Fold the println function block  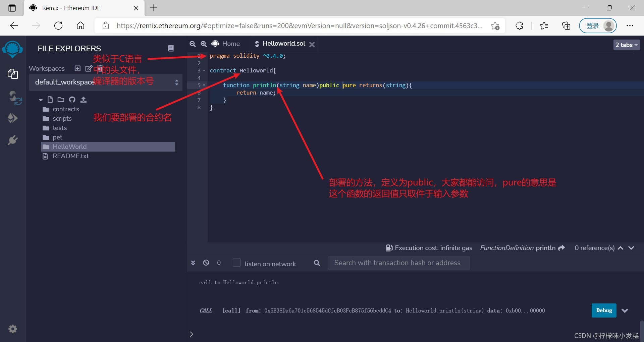[x=204, y=85]
